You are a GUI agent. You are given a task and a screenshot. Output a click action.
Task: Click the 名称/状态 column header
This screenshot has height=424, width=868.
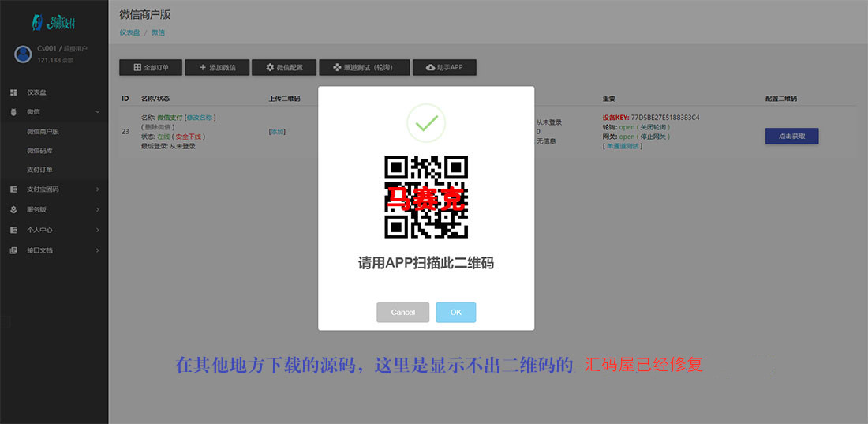pos(155,99)
